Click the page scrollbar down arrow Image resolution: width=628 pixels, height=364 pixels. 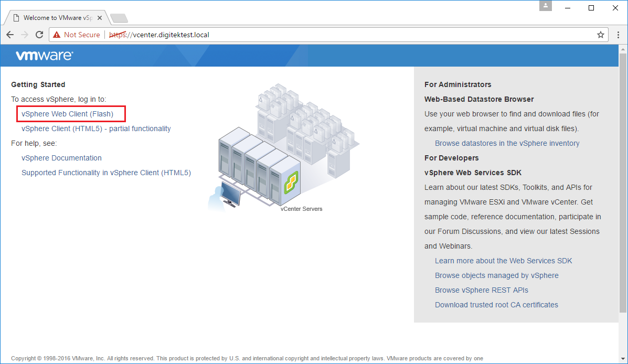[x=623, y=359]
